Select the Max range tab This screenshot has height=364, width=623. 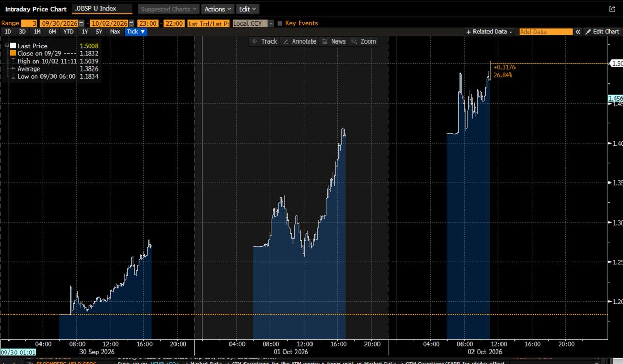[x=115, y=32]
